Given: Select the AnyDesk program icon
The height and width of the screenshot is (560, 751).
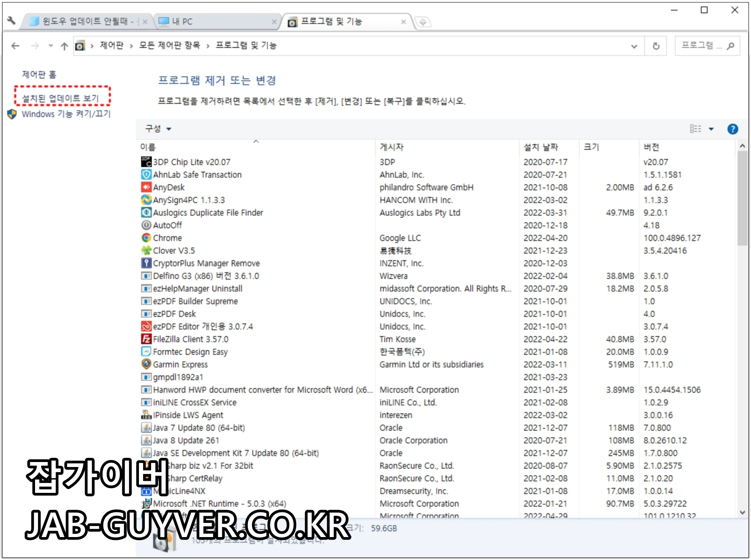Looking at the screenshot, I should coord(146,187).
